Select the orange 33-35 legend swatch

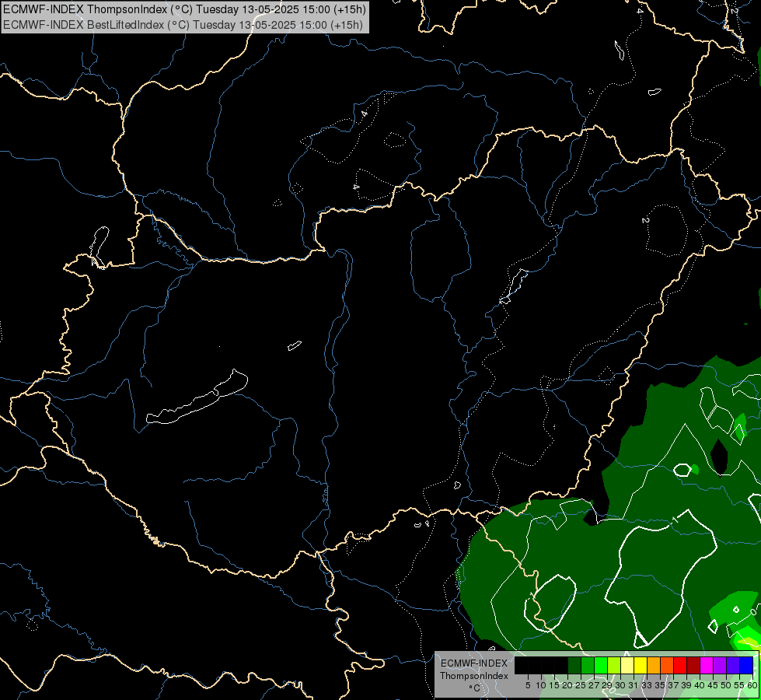[654, 665]
